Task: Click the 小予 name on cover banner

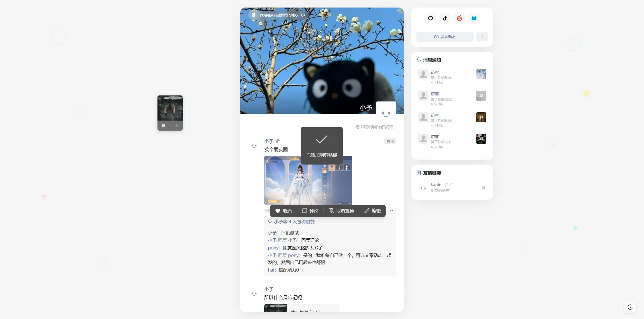Action: click(x=366, y=108)
